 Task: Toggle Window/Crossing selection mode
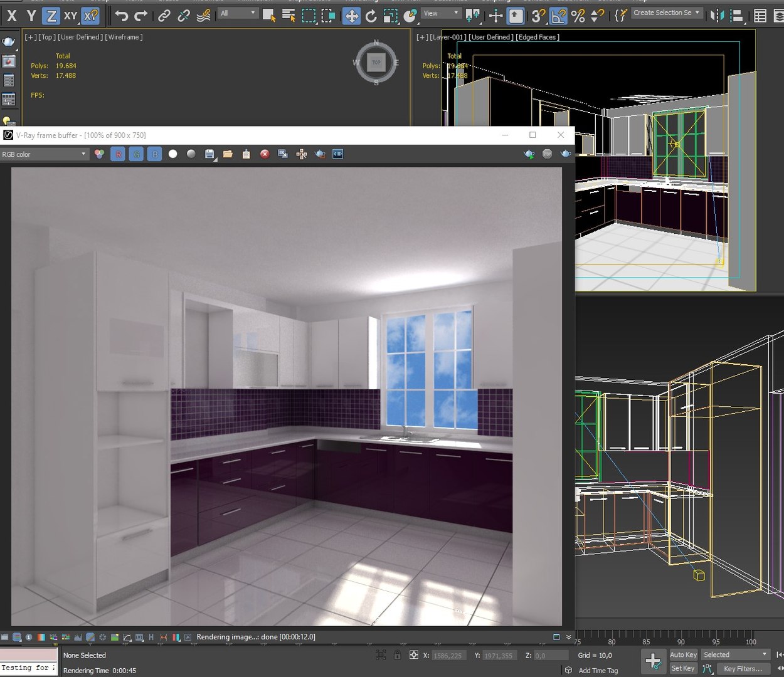[328, 16]
